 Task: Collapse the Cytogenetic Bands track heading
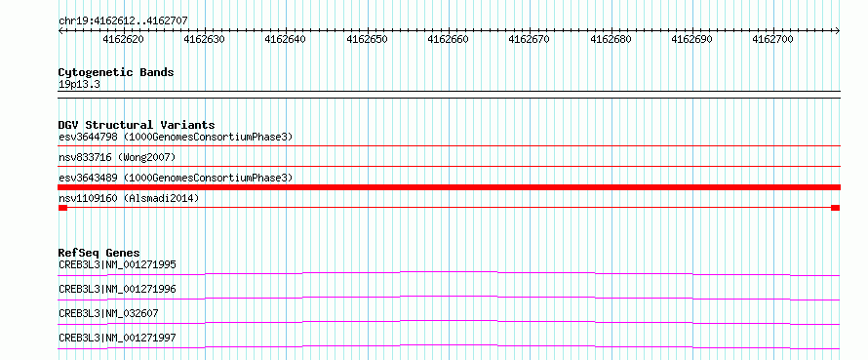(x=116, y=72)
